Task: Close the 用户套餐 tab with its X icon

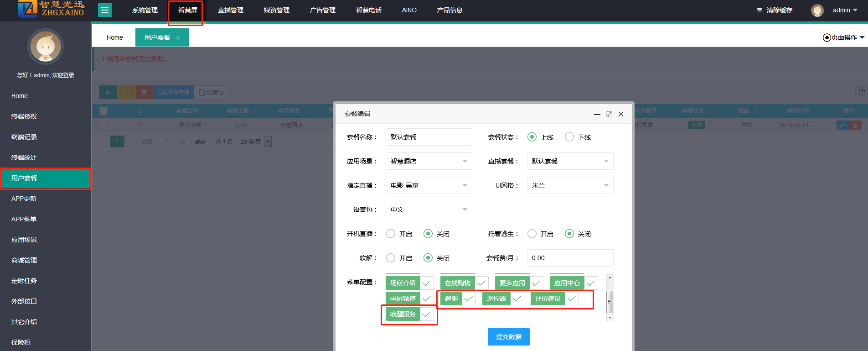Action: tap(178, 38)
